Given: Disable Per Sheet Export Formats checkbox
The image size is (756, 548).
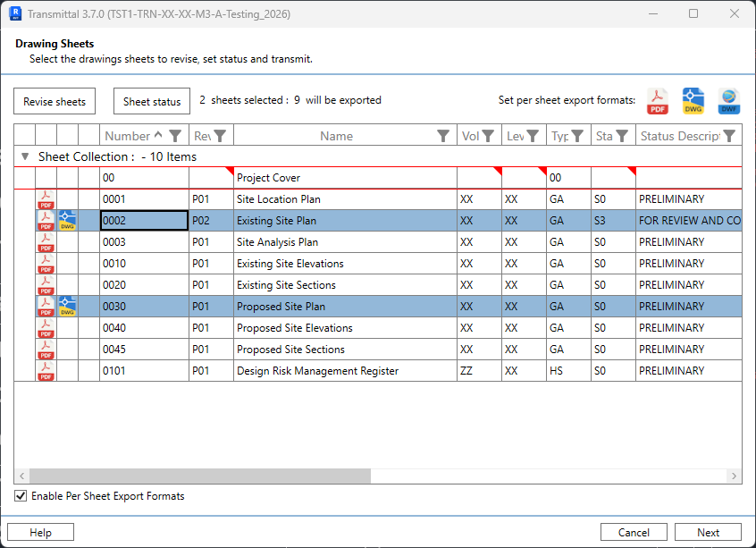Looking at the screenshot, I should point(21,496).
